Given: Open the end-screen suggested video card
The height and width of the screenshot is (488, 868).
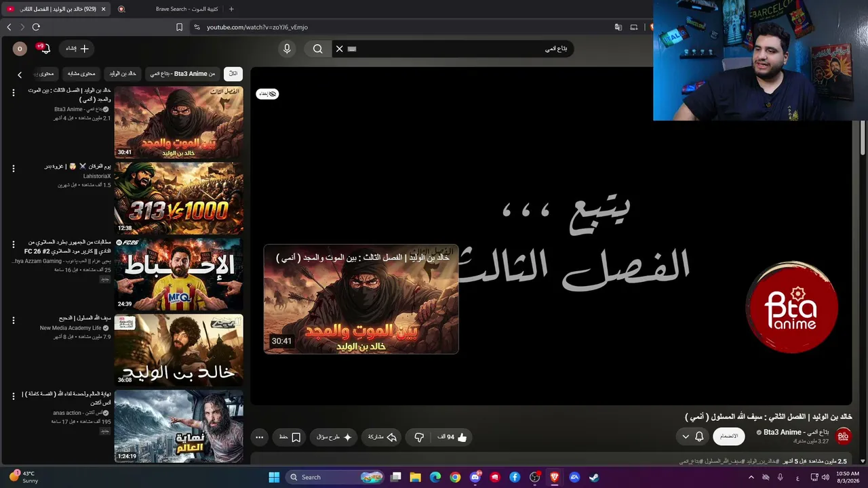Looking at the screenshot, I should 361,299.
